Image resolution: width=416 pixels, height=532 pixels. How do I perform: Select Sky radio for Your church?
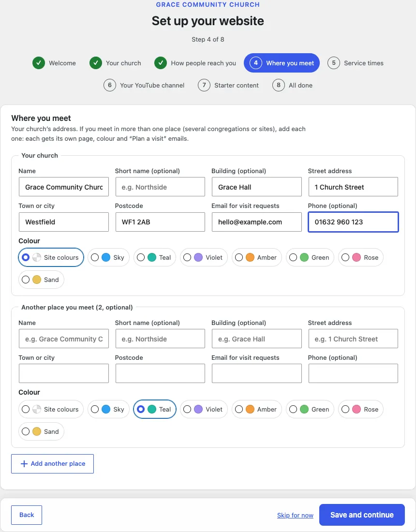coord(95,257)
